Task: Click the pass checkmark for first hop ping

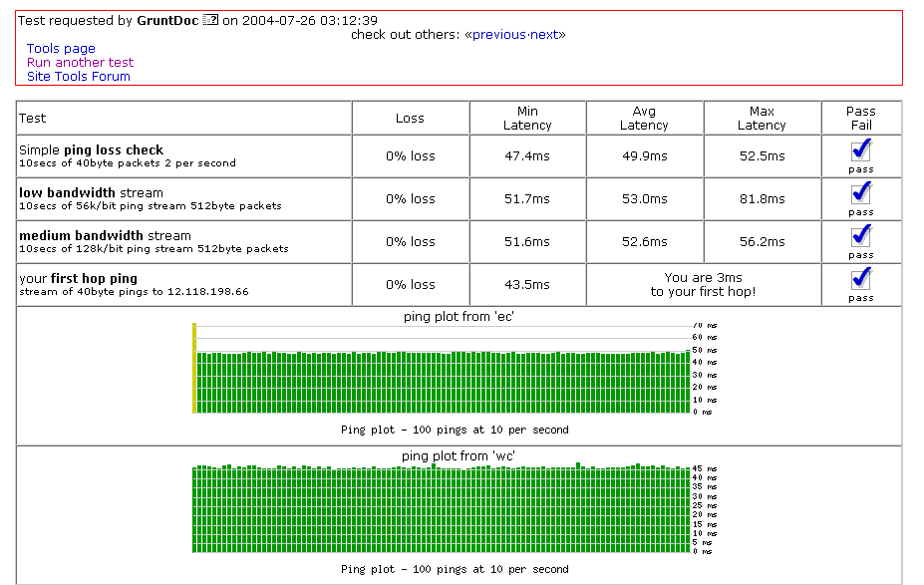Action: (861, 279)
